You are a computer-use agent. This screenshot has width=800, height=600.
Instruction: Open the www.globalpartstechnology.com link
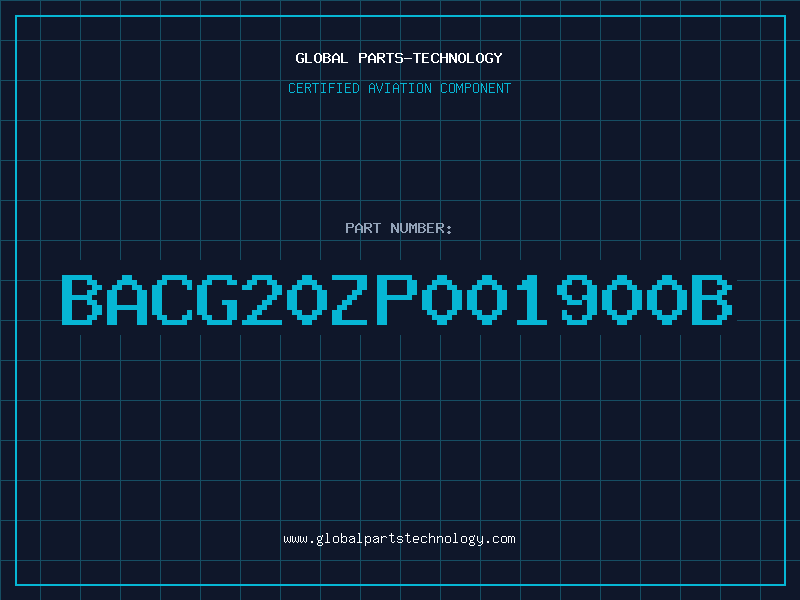(399, 539)
